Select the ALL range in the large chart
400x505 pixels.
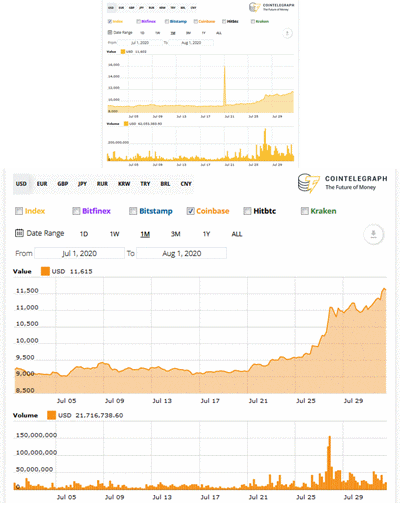click(x=237, y=234)
